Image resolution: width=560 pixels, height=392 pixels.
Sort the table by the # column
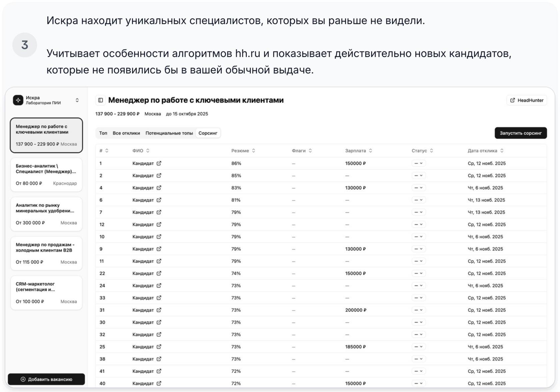(104, 151)
